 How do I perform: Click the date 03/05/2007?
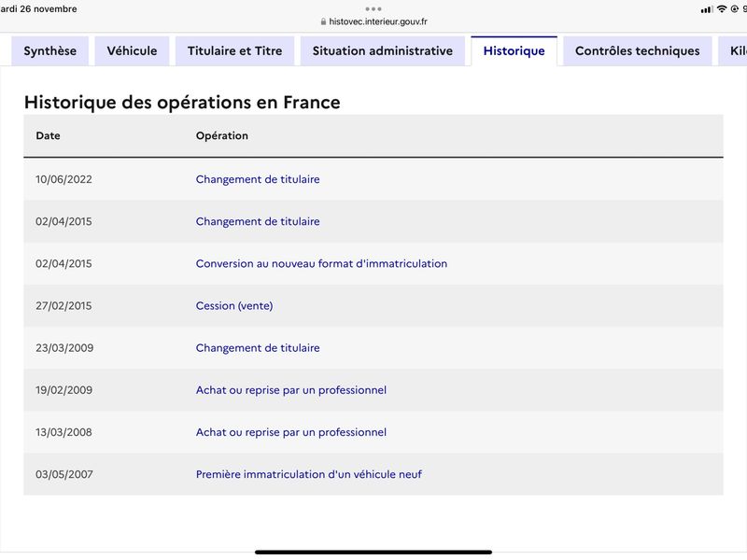coord(64,474)
